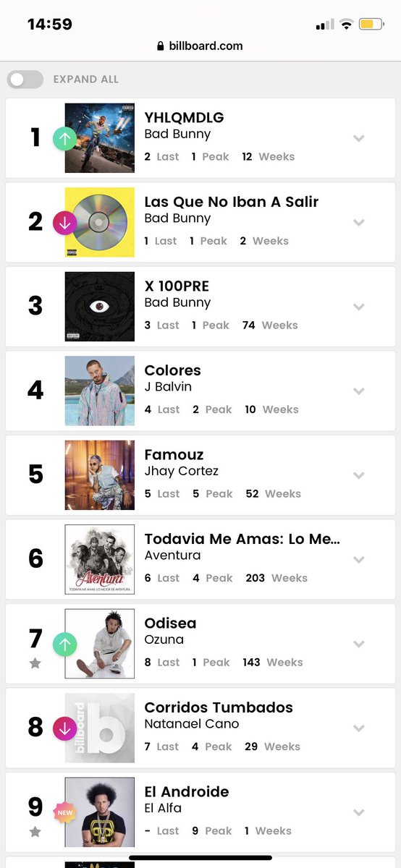This screenshot has width=401, height=868.
Task: Click the NEW badge on El Androide
Action: coord(64,812)
